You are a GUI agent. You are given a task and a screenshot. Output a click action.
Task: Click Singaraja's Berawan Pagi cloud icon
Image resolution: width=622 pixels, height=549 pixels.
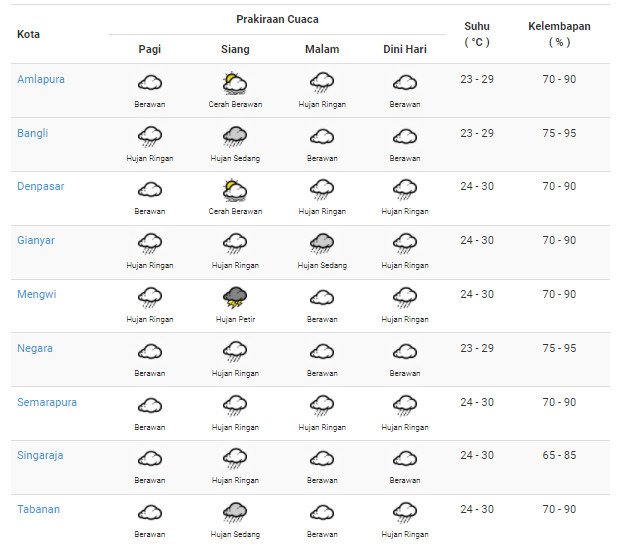150,459
